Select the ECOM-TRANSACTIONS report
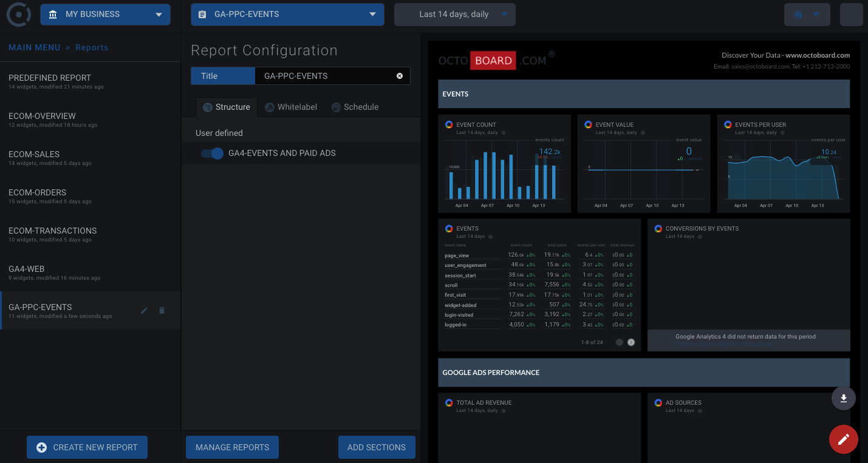Image resolution: width=868 pixels, height=463 pixels. (91, 235)
